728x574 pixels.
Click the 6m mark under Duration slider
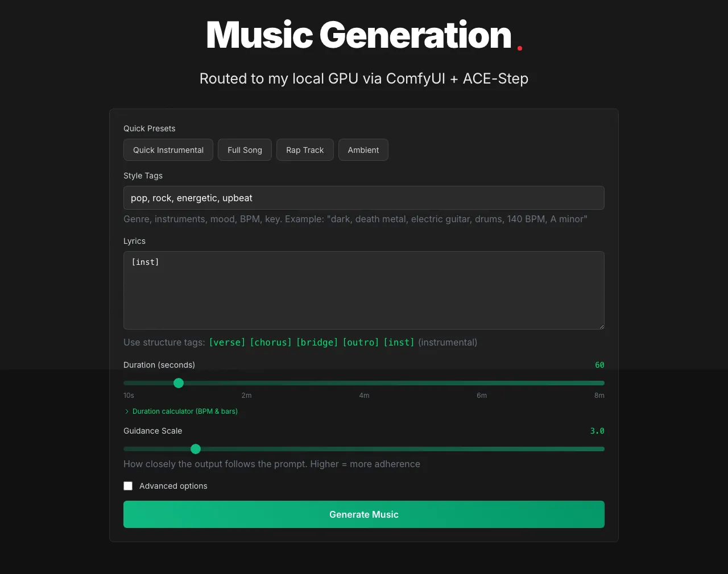click(482, 396)
